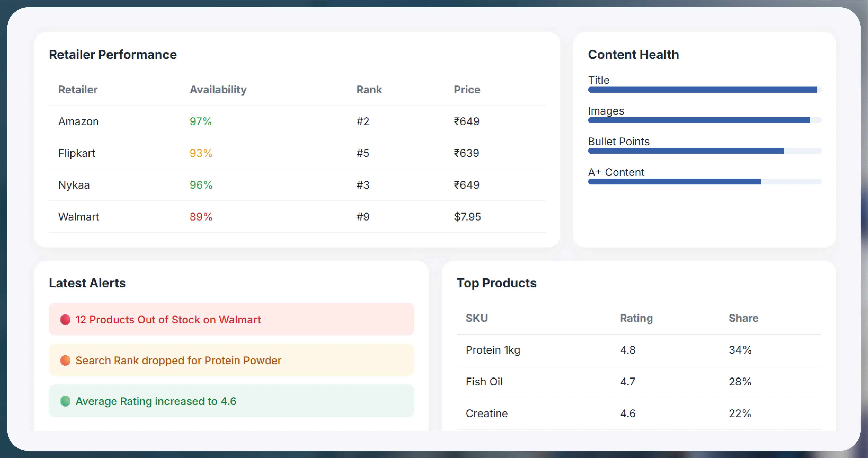Click Protein 1kg's 4.8 rating
The height and width of the screenshot is (458, 868).
pyautogui.click(x=628, y=350)
